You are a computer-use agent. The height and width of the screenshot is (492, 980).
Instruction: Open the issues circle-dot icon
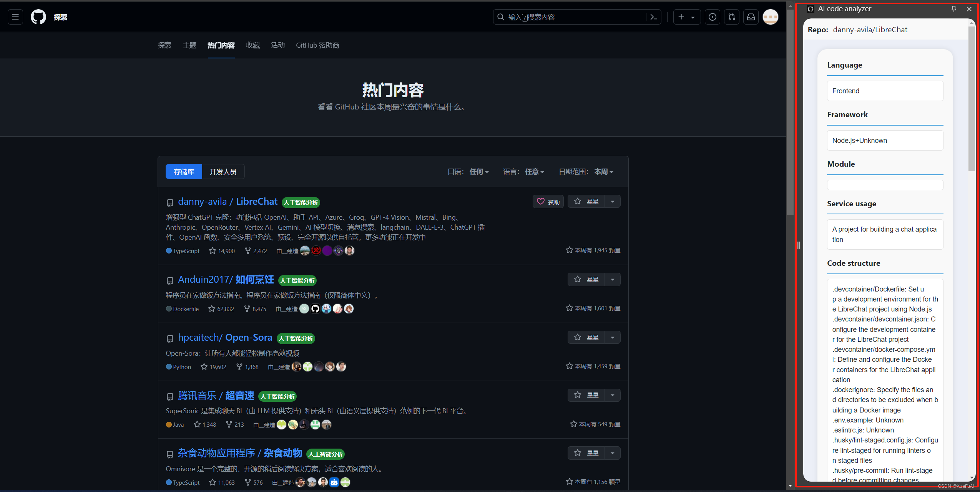(713, 17)
